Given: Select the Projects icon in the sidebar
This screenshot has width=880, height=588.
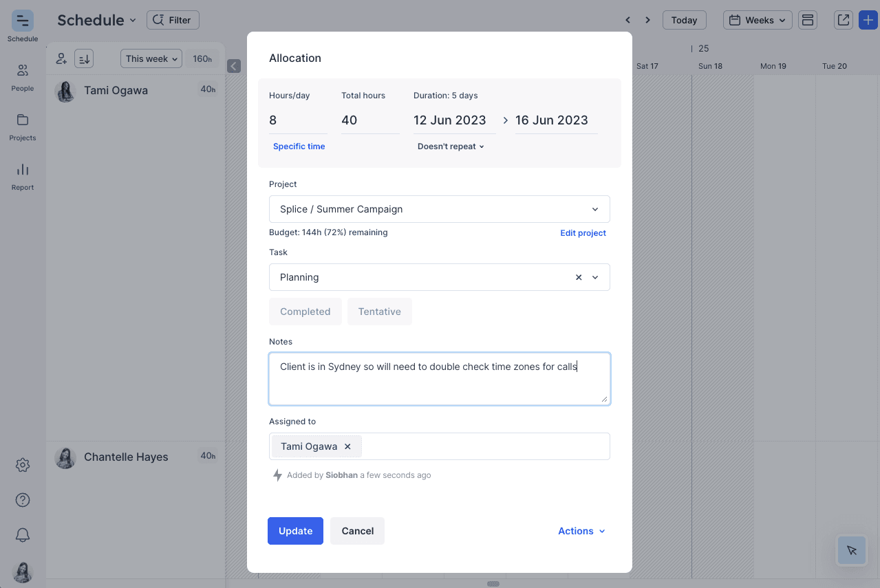Looking at the screenshot, I should 22,127.
